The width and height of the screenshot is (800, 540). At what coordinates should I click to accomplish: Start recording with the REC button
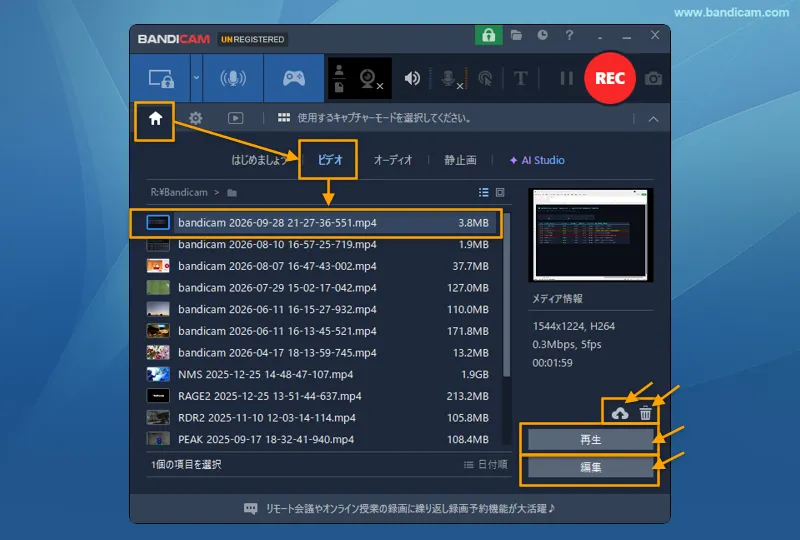point(610,78)
